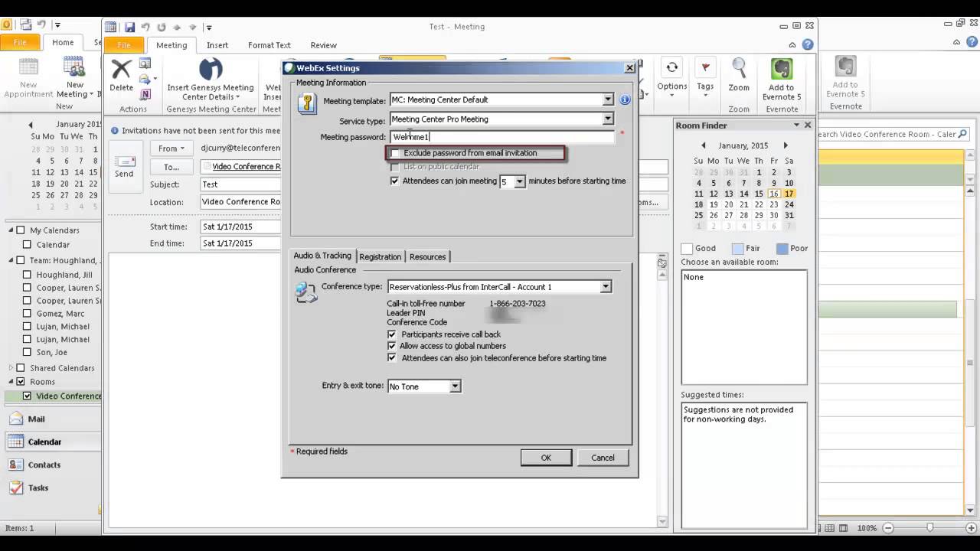Open the Service type dropdown
This screenshot has height=551, width=980.
click(x=608, y=119)
